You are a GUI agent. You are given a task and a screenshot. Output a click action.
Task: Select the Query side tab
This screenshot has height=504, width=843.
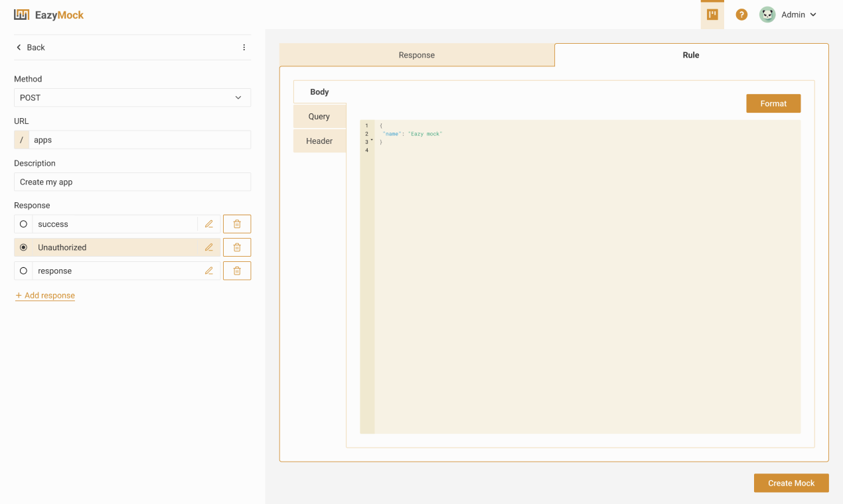(319, 117)
